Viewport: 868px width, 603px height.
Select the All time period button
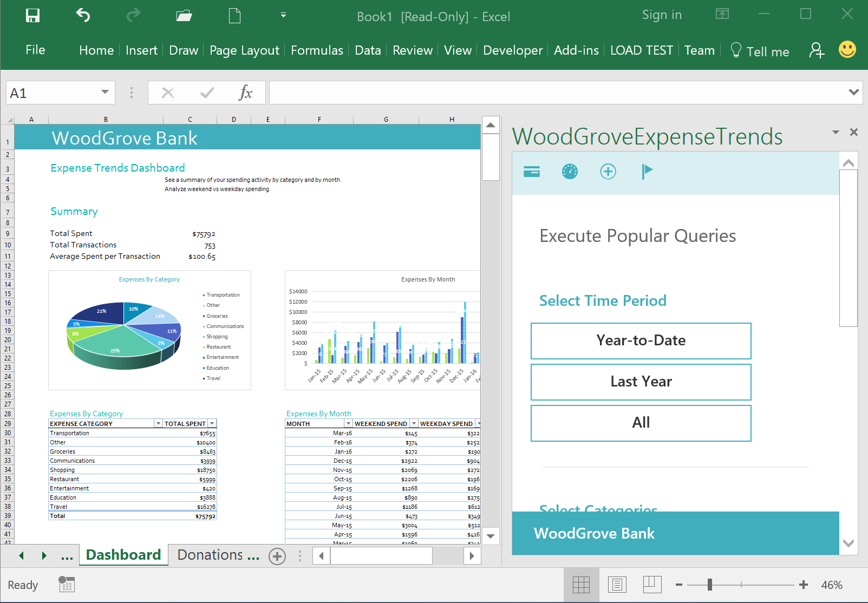coord(641,423)
